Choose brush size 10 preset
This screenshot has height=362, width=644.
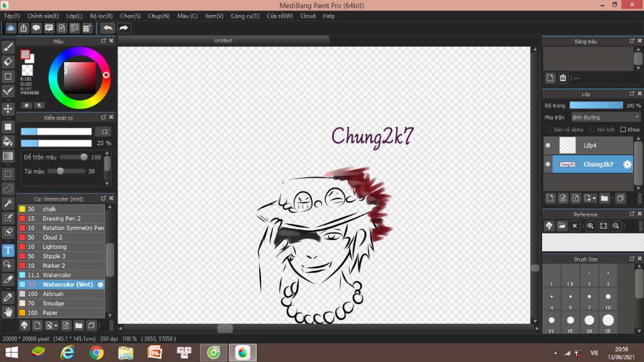[608, 299]
